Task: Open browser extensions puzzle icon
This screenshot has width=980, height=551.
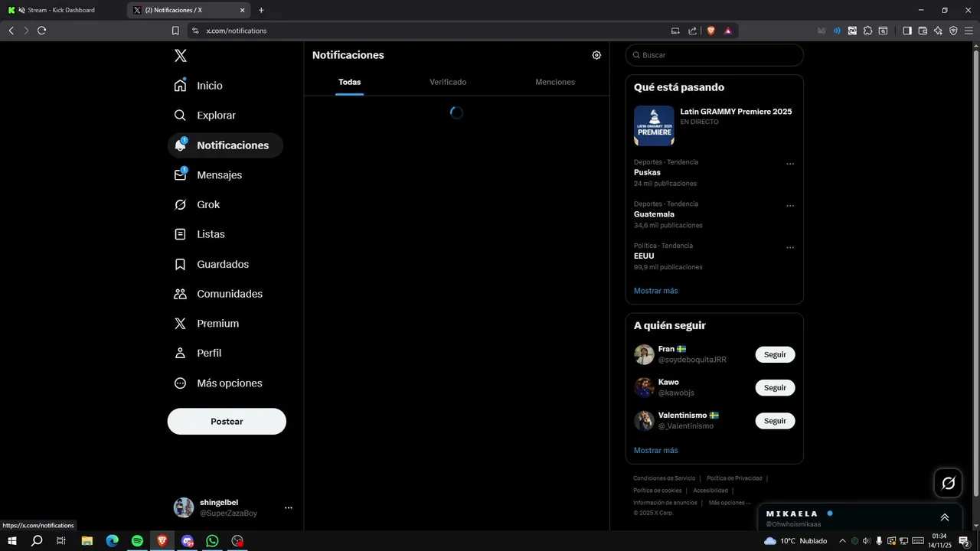Action: pos(867,31)
